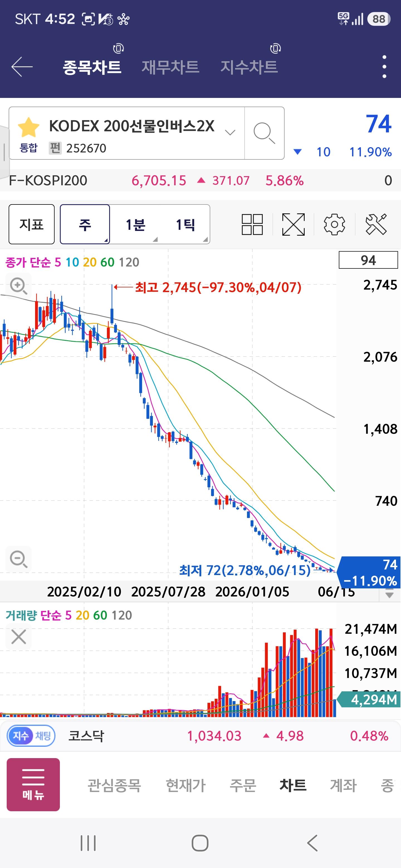Select the 차트 bottom tab

point(293,785)
